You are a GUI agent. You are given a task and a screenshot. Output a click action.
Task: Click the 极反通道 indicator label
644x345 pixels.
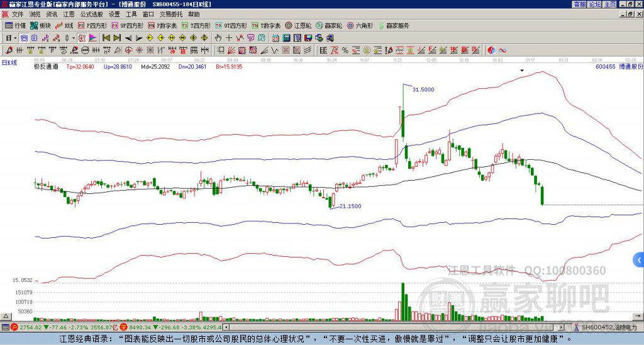pyautogui.click(x=46, y=66)
